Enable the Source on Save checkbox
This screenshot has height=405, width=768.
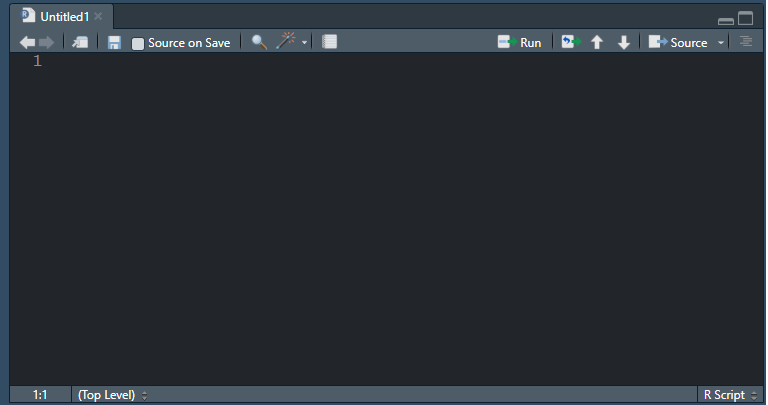click(138, 43)
